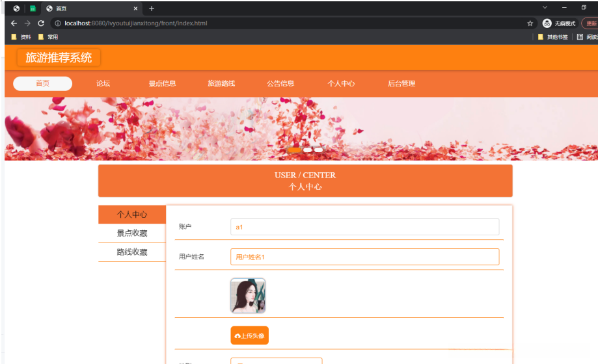598x364 pixels.
Task: Click the 账户 field label
Action: point(185,226)
